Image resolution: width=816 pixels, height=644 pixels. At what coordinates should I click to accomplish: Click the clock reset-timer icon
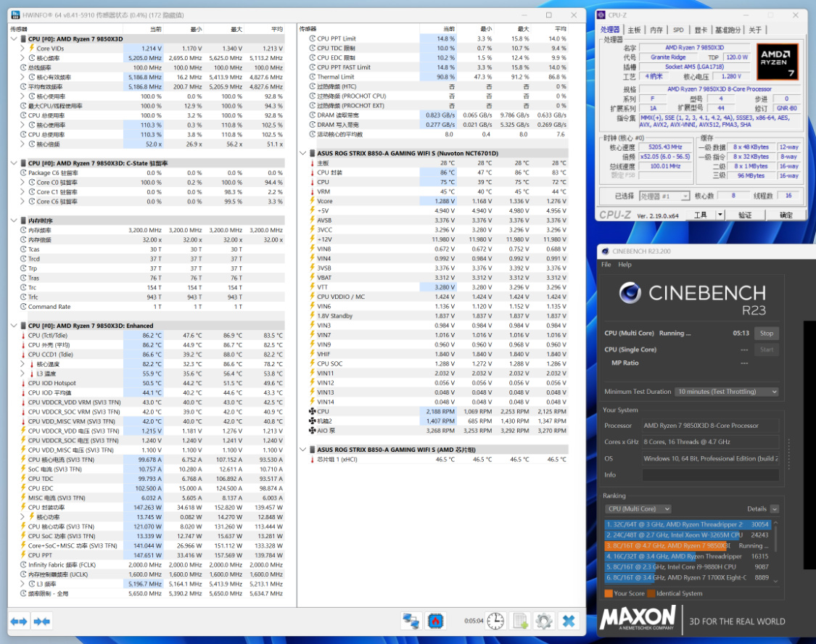(495, 621)
